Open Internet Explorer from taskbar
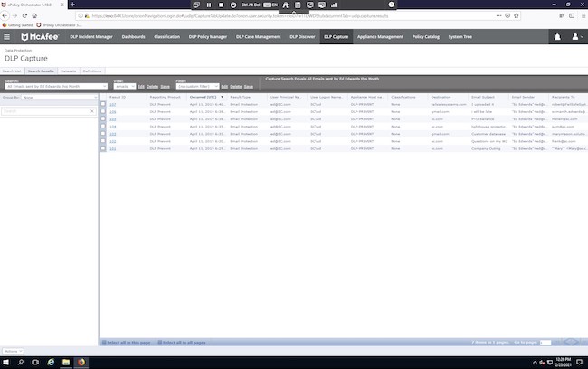588x369 pixels. coord(51,363)
